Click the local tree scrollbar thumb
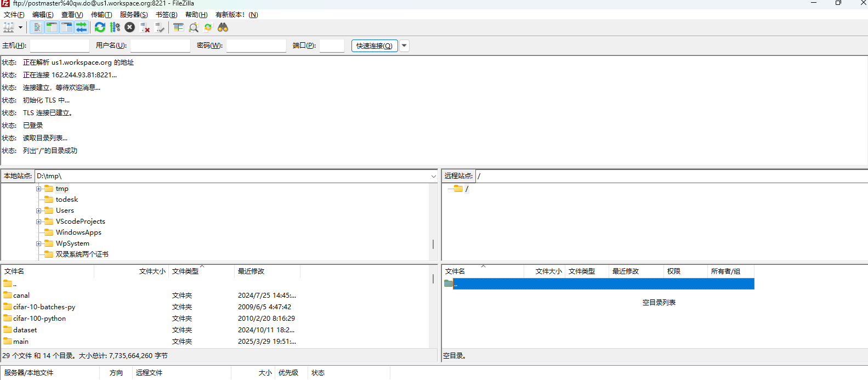Image resolution: width=868 pixels, height=380 pixels. click(433, 244)
